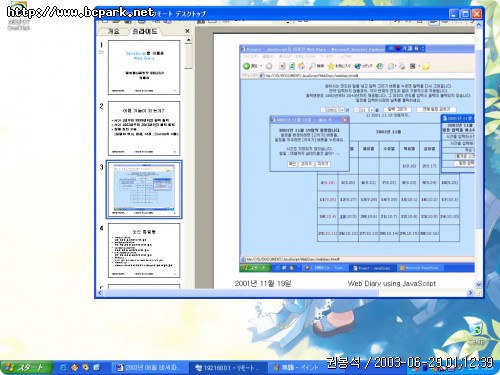Viewport: 500px width, 375px height.
Task: Click the Search magnifier icon in the slide's IE toolbar
Action: (x=313, y=66)
